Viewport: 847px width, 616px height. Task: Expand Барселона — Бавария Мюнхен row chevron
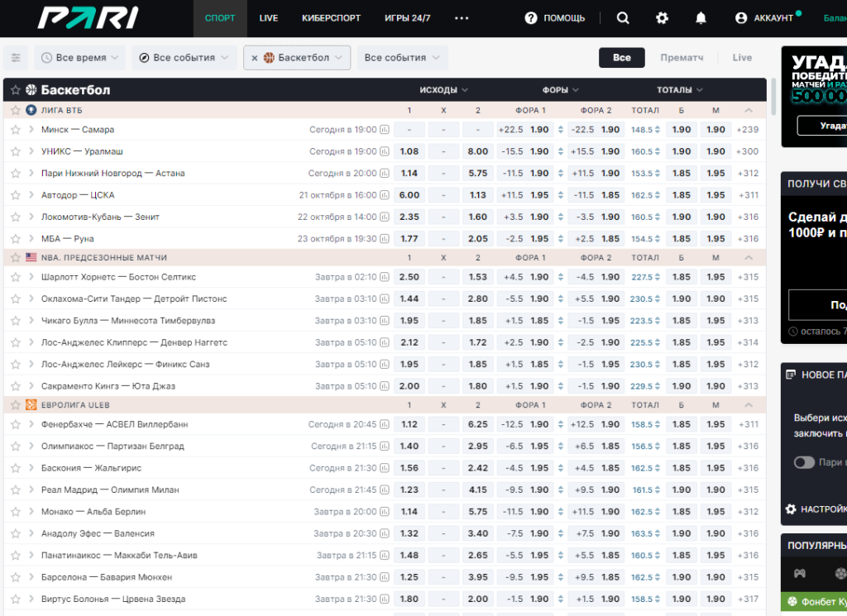point(31,577)
